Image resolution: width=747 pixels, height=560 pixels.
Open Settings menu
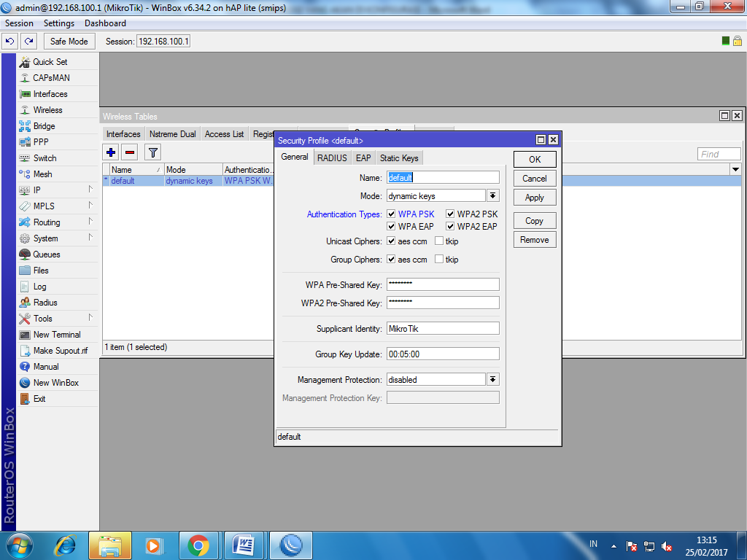[59, 23]
